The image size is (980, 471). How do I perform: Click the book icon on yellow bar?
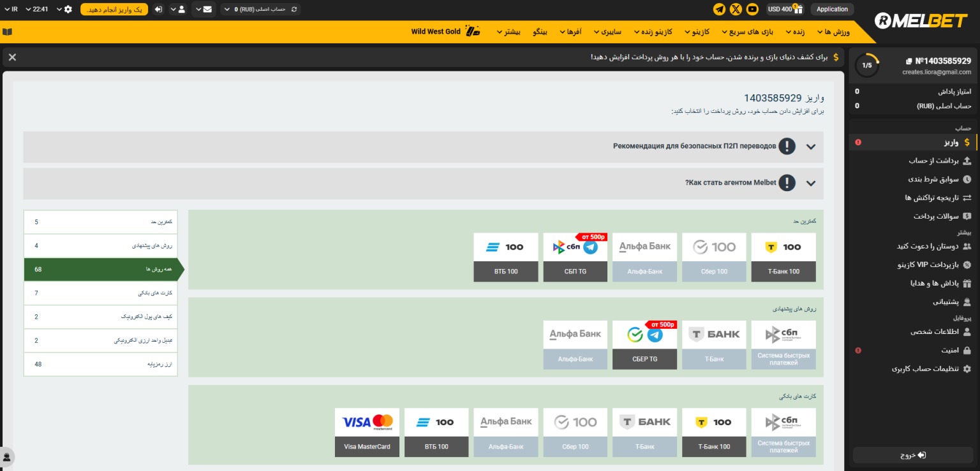click(7, 32)
